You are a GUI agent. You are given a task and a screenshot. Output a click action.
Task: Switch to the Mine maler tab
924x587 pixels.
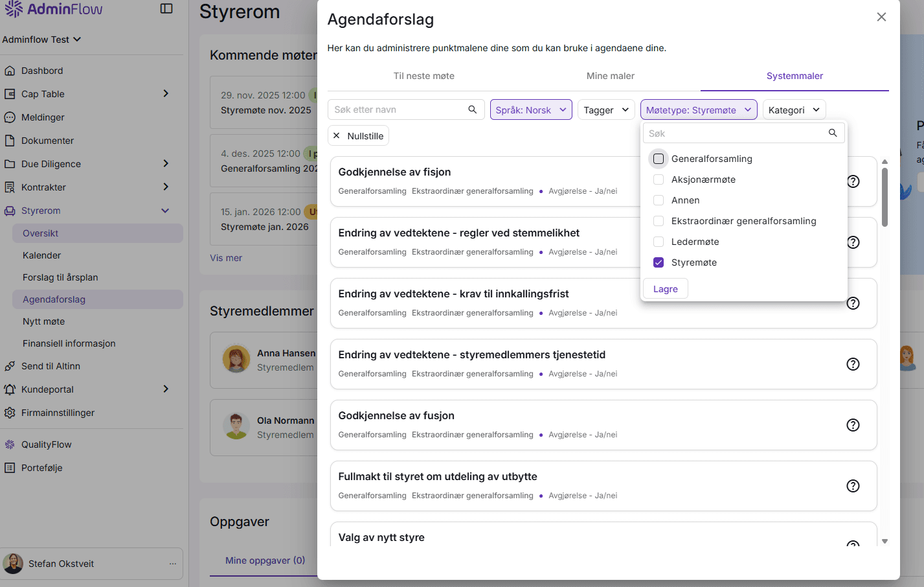coord(609,76)
